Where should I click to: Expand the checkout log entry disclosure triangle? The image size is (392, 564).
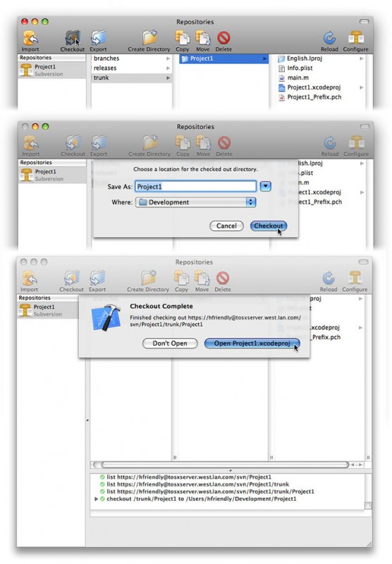point(96,499)
